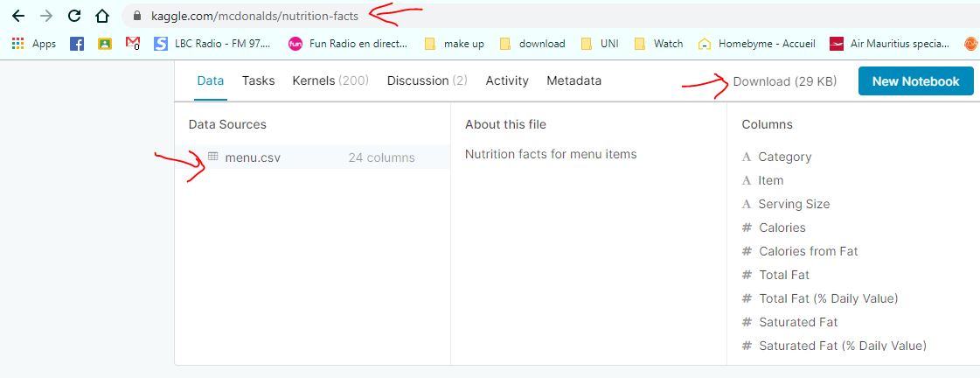Screen dimensions: 980x378
Task: Click the New Notebook button
Action: 915,81
